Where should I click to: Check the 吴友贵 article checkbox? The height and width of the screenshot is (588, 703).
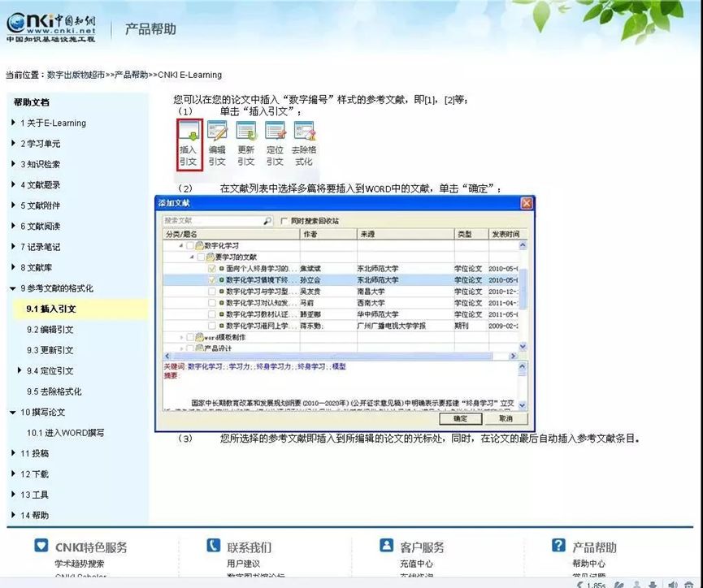[212, 292]
